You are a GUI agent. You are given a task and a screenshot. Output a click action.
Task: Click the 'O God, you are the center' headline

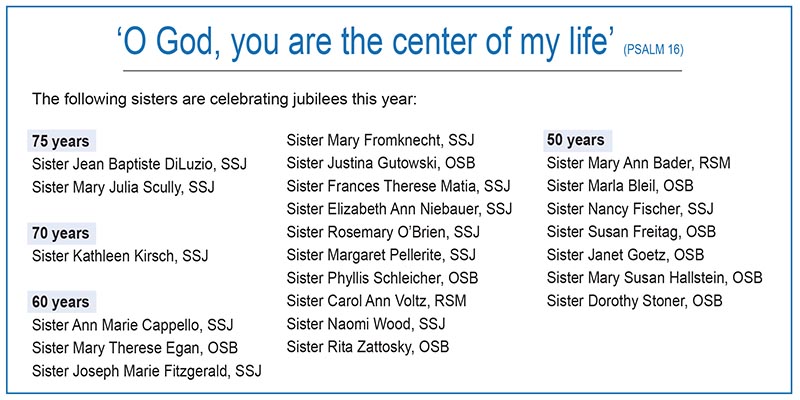pos(366,43)
